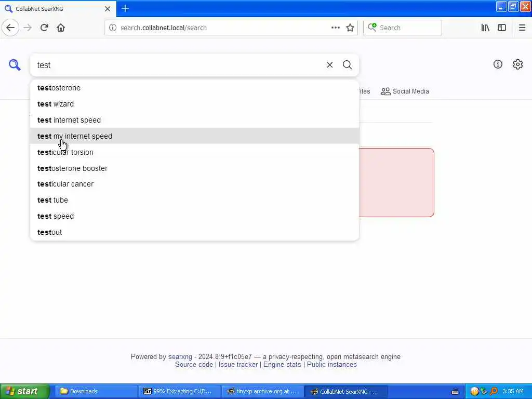Click the orange tray icon
The image size is (532, 399).
tap(474, 392)
